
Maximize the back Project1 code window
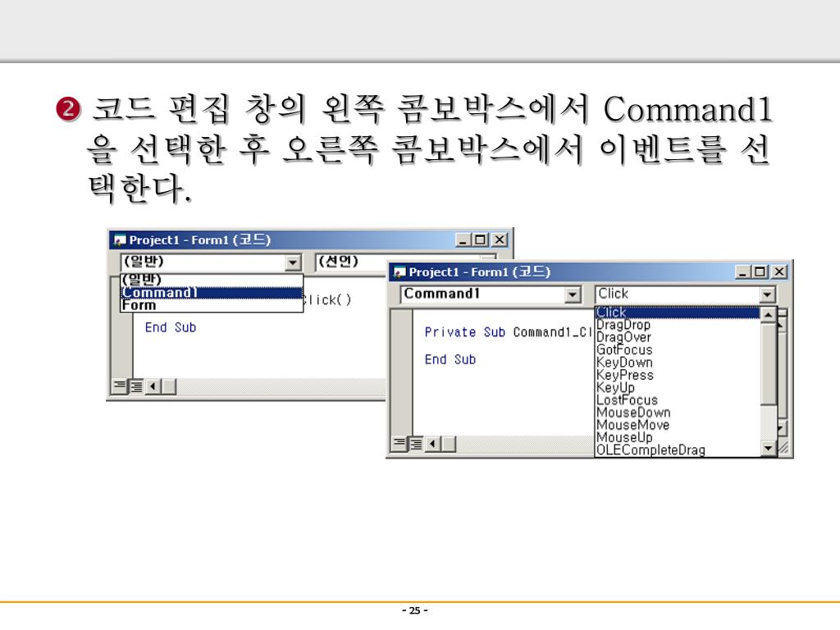(479, 240)
